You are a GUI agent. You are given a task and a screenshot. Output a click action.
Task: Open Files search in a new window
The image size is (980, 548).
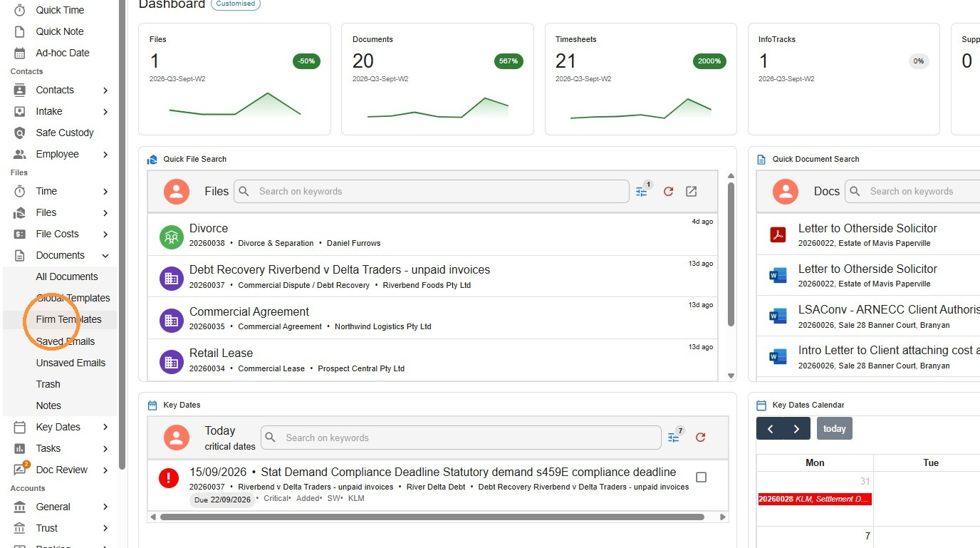click(691, 191)
